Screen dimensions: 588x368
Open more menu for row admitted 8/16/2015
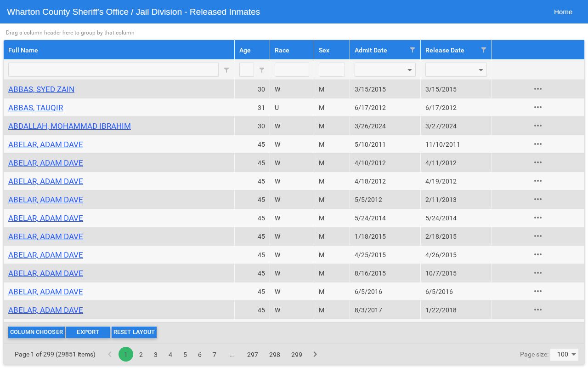coord(538,273)
